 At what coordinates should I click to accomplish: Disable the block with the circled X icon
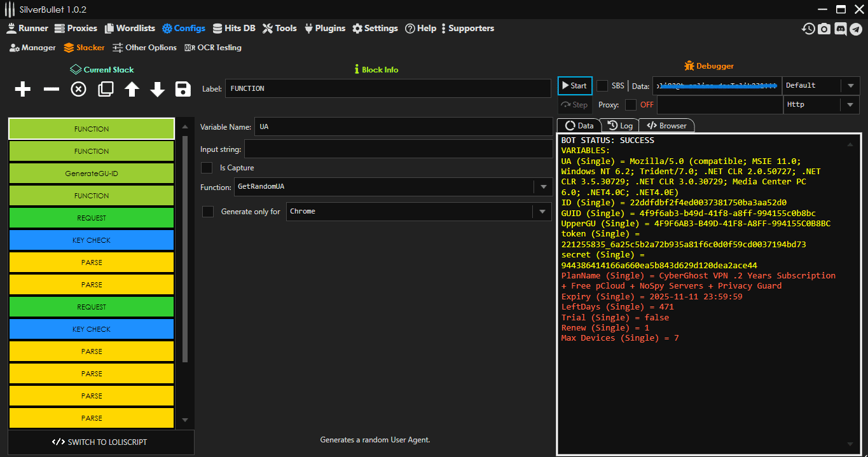coord(78,89)
